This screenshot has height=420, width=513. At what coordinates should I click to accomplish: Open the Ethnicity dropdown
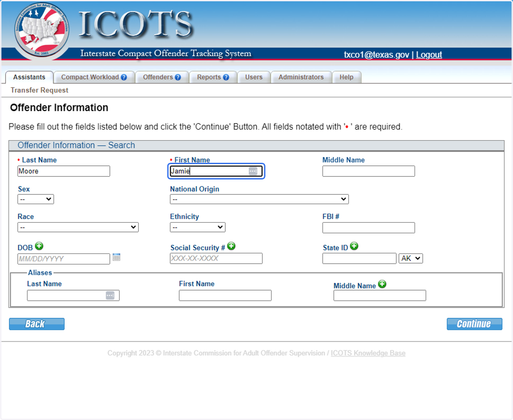coord(198,227)
